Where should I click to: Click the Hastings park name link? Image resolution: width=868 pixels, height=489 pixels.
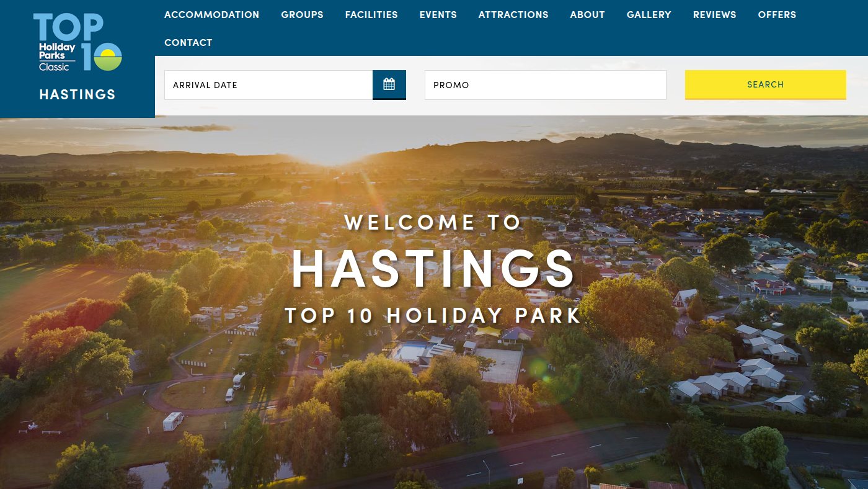[x=77, y=94]
